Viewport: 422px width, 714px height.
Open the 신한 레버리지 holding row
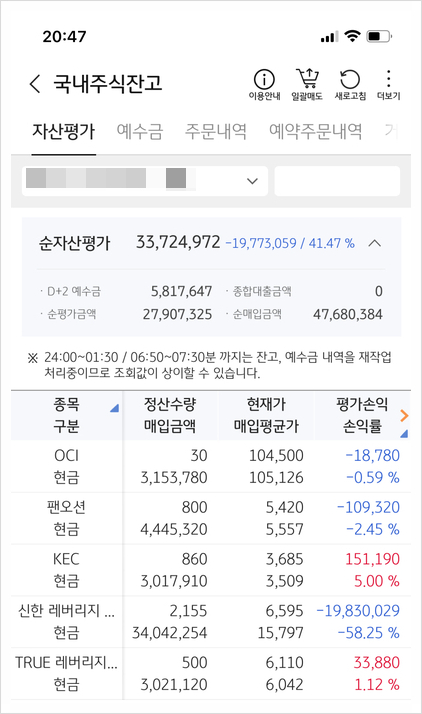coord(211,622)
